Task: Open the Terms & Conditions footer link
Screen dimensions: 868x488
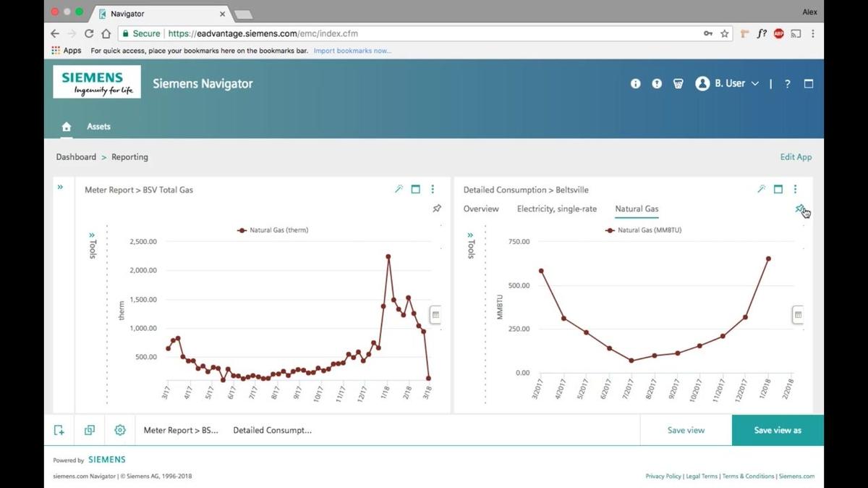Action: point(748,476)
